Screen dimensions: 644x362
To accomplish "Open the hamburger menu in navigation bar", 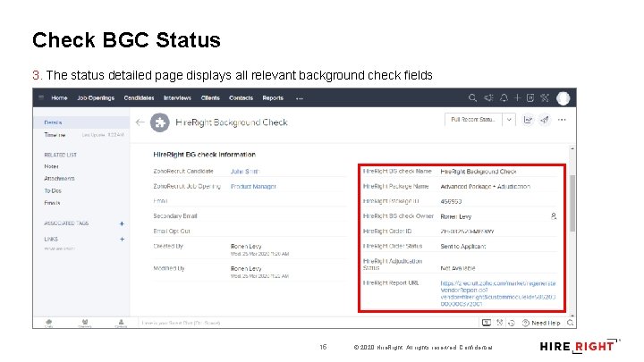I will [41, 97].
